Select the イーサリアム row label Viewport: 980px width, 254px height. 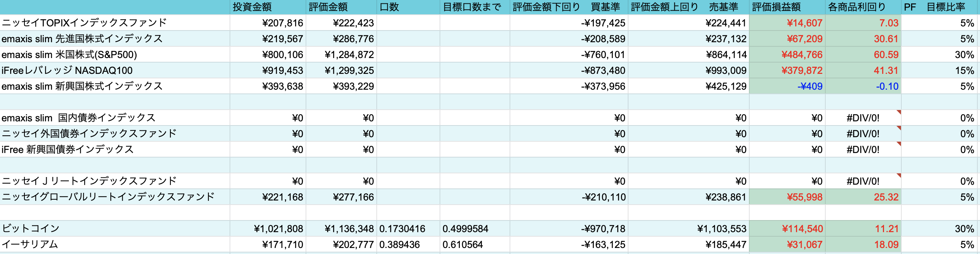coord(115,244)
